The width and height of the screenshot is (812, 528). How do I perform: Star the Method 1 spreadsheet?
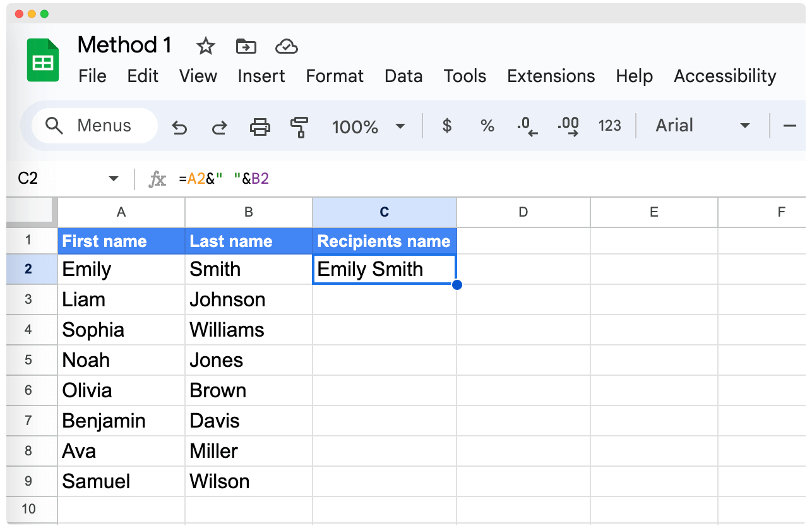point(205,46)
